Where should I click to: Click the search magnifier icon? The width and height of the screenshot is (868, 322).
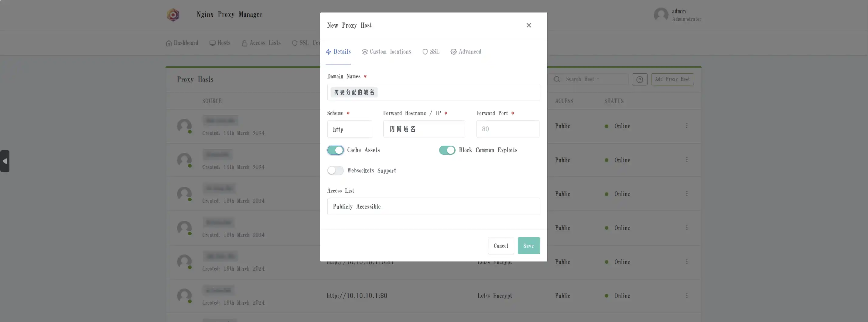coord(557,79)
